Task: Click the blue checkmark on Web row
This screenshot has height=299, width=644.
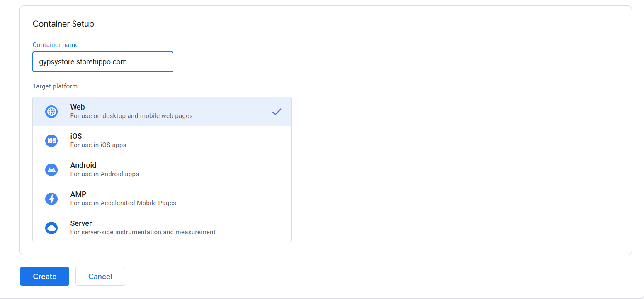Action: tap(277, 112)
